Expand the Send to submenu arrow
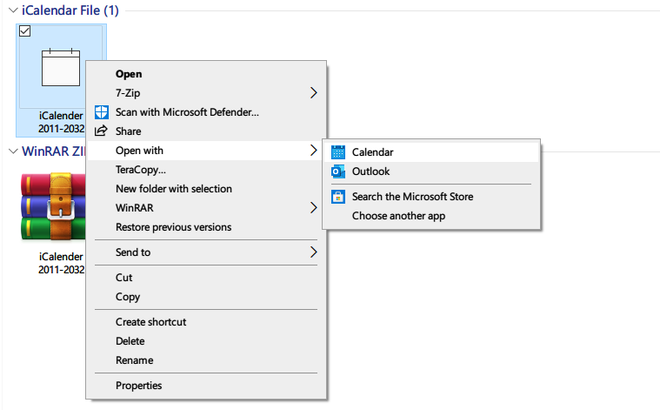 point(314,252)
